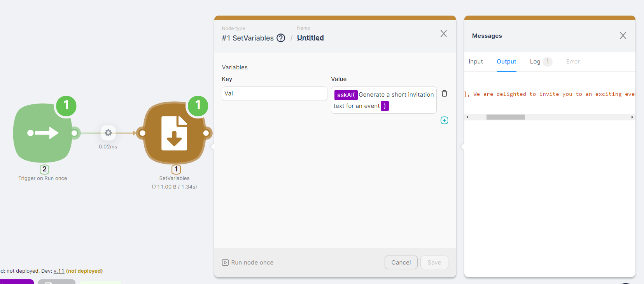
Task: Select the Output tab
Action: click(x=506, y=62)
